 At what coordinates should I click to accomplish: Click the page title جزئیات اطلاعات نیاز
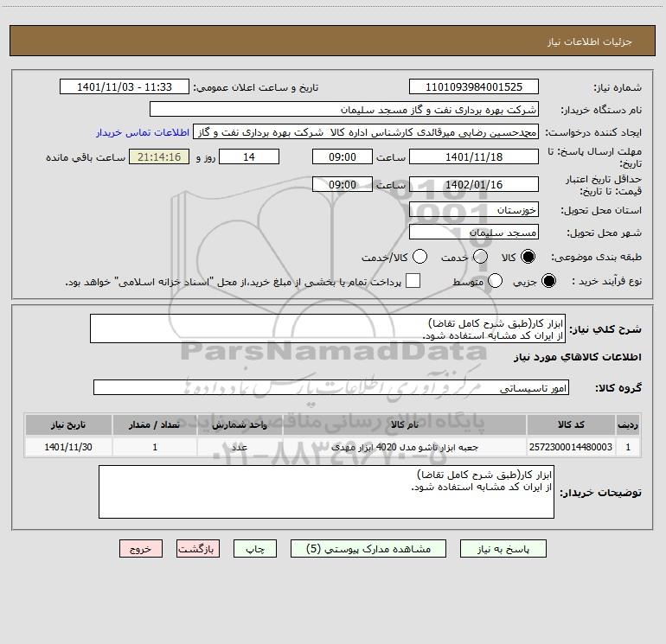(590, 41)
